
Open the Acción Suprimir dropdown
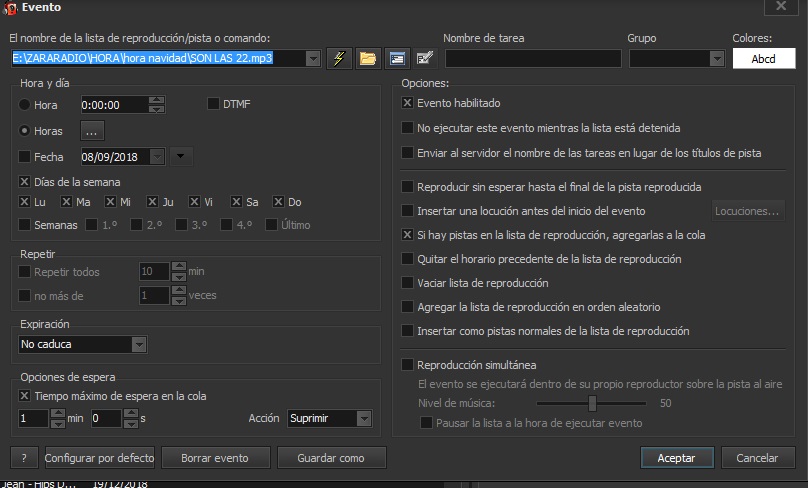click(x=364, y=418)
